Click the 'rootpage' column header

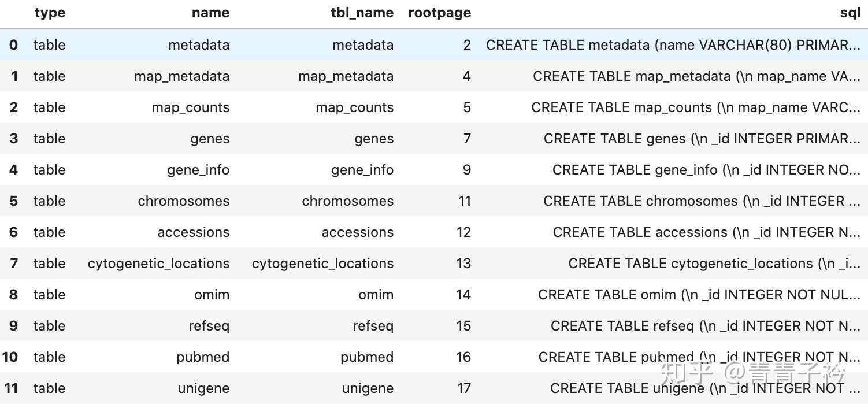coord(439,13)
